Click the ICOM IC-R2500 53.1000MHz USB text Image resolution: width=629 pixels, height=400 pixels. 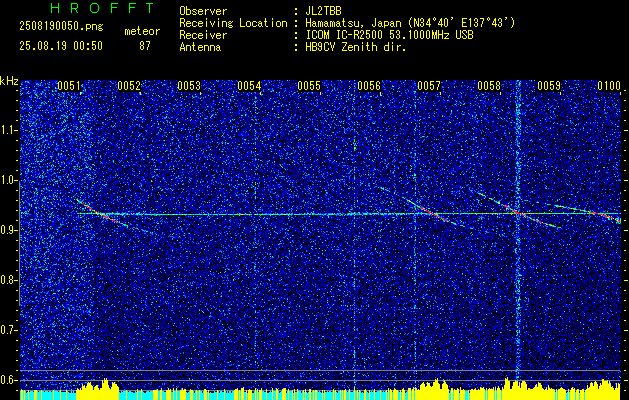coord(389,35)
